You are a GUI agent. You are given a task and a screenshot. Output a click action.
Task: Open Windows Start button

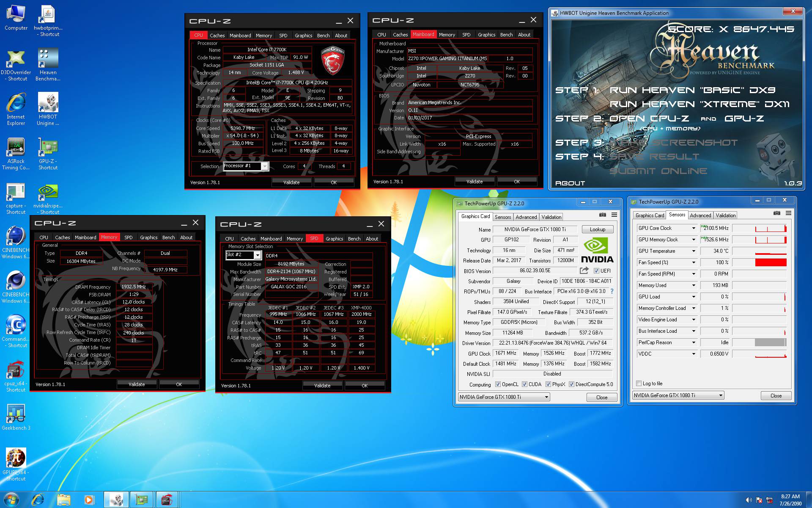pos(11,500)
